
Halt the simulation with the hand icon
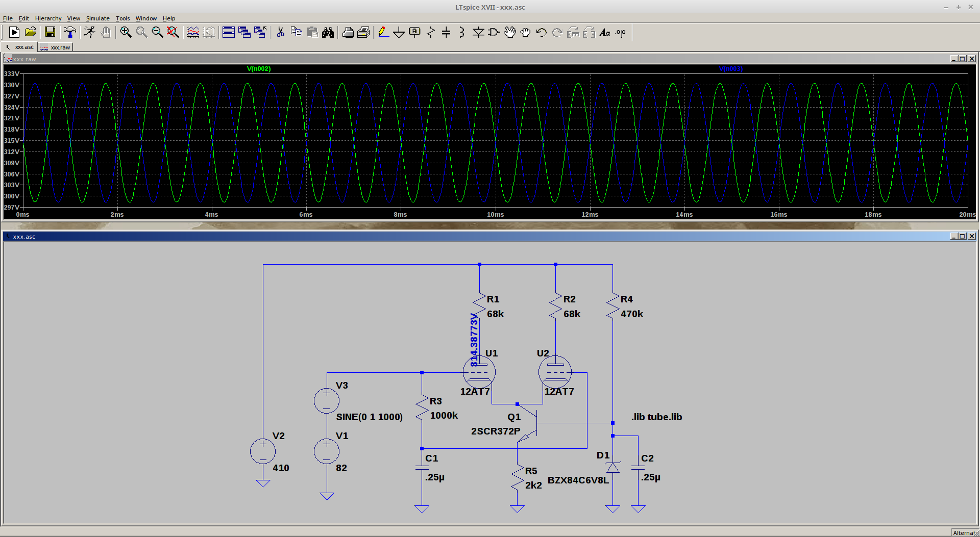tap(106, 32)
